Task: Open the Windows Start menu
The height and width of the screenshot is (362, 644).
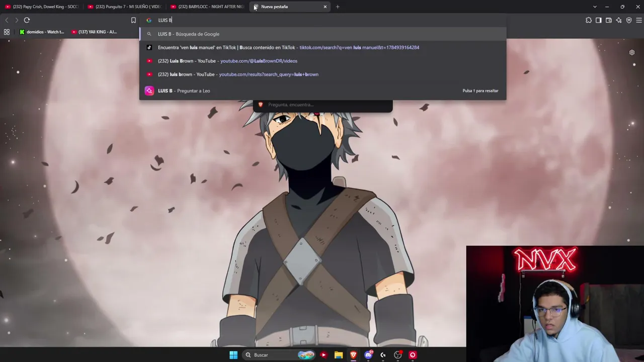Action: [x=233, y=355]
